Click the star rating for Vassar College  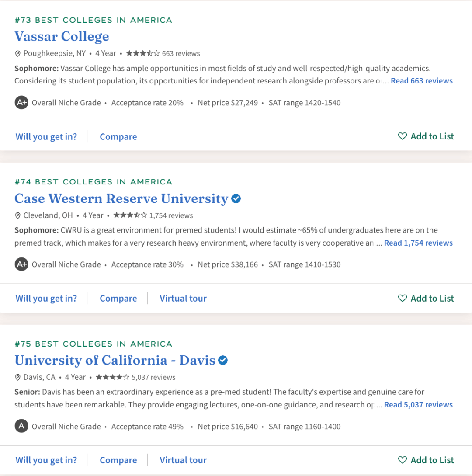142,53
